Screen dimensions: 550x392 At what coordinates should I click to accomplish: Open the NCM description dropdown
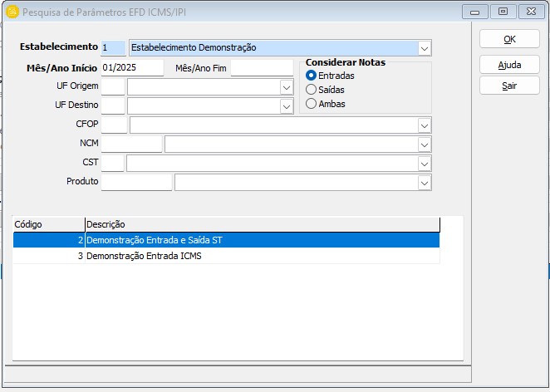point(424,144)
